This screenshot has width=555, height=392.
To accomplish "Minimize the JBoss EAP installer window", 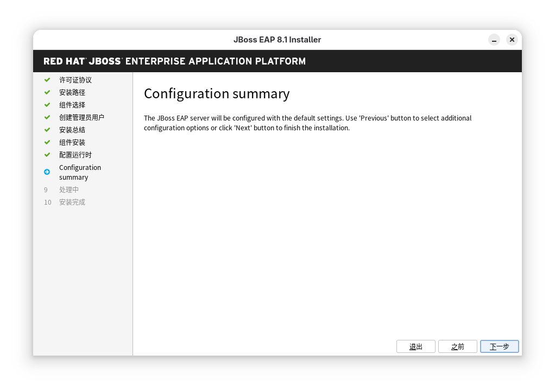I will 494,40.
